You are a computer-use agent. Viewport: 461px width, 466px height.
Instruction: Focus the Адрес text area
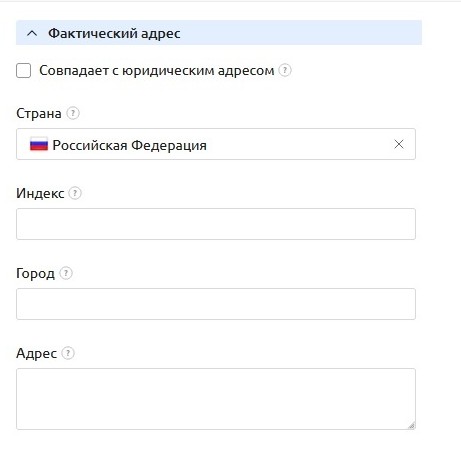pos(216,399)
